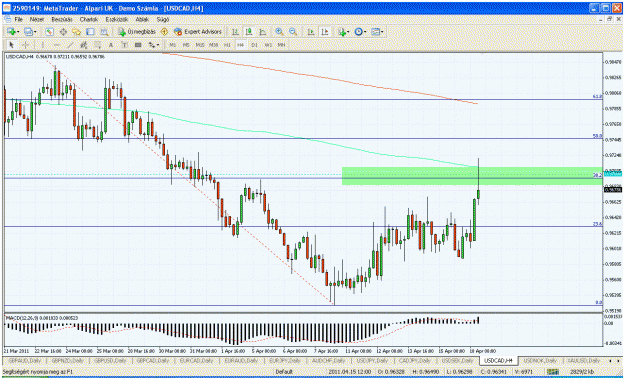Switch to line chart display

tap(263, 32)
